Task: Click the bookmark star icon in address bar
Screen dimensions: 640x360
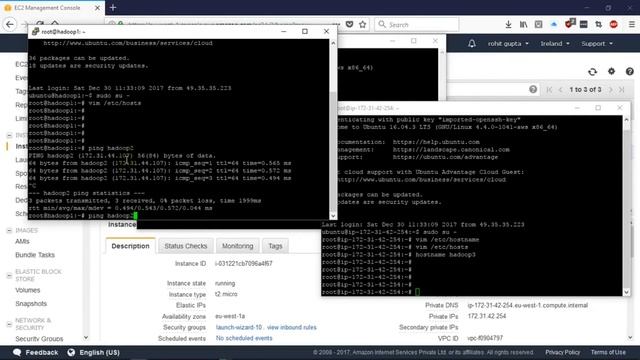Action: click(x=362, y=24)
